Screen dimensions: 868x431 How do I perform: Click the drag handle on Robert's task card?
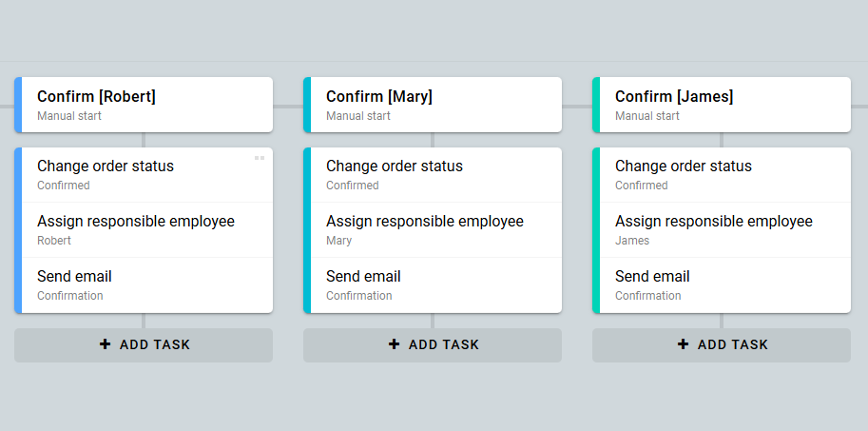260,158
